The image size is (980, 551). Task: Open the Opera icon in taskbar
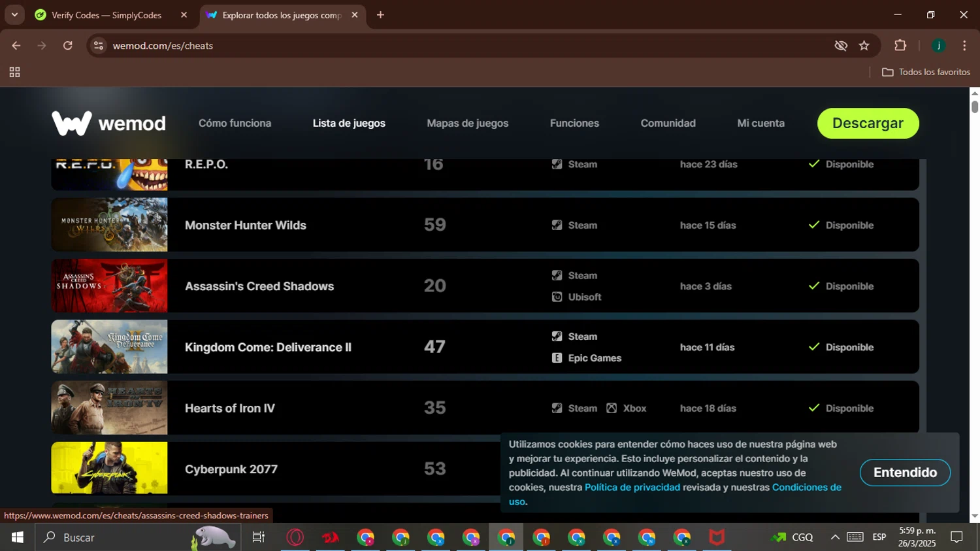[x=295, y=537]
